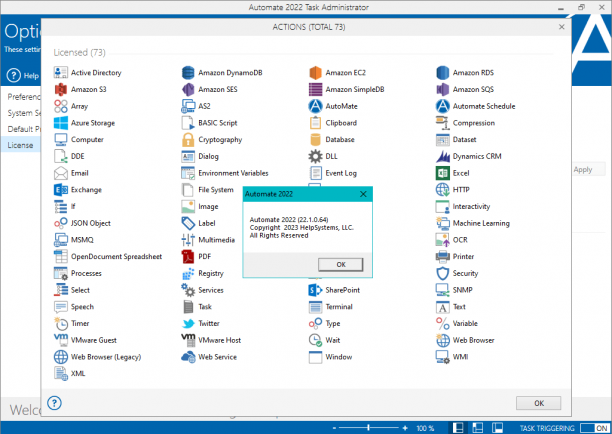Select the Security shield icon
The height and width of the screenshot is (434, 612).
pyautogui.click(x=443, y=273)
